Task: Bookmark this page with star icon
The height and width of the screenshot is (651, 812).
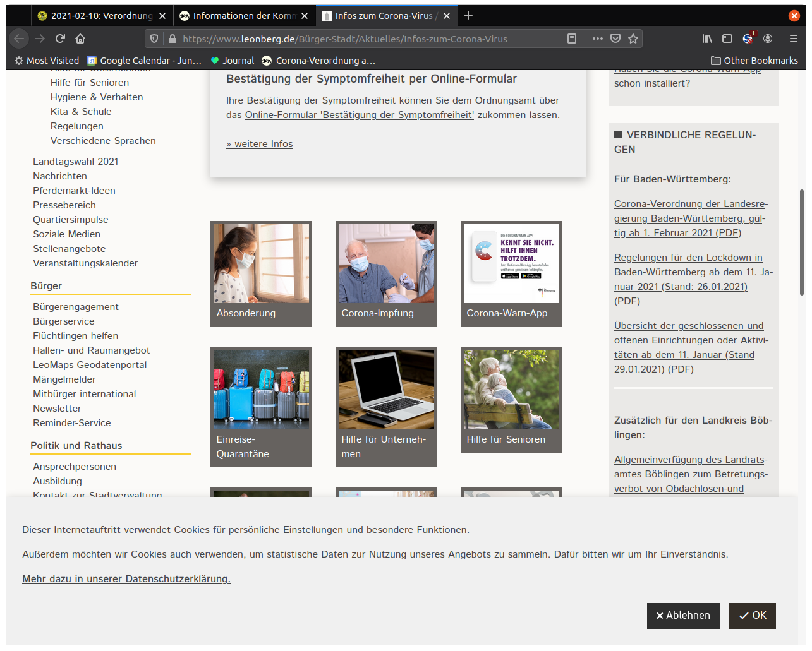Action: [x=633, y=39]
